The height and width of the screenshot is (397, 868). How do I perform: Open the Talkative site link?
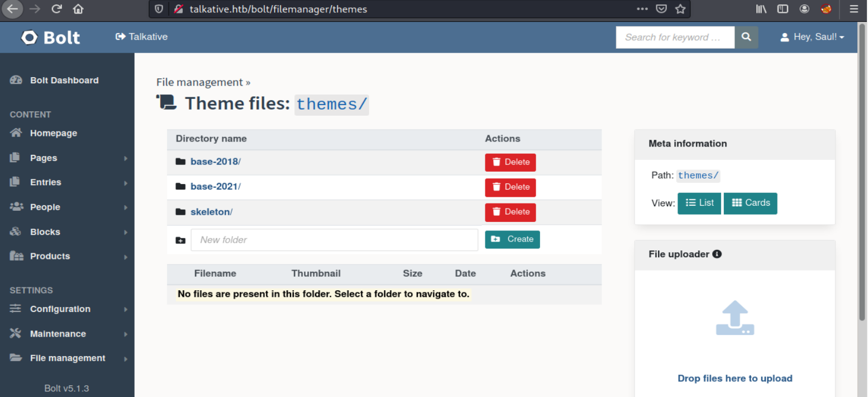[141, 37]
